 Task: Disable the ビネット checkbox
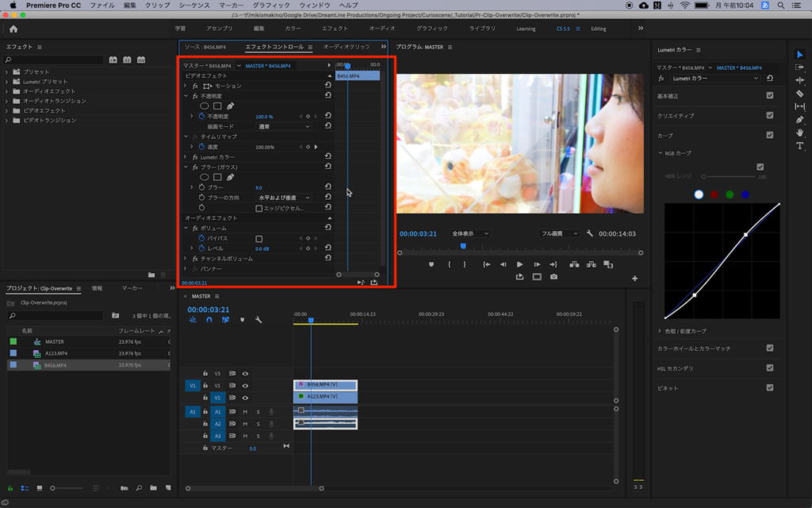[x=769, y=387]
